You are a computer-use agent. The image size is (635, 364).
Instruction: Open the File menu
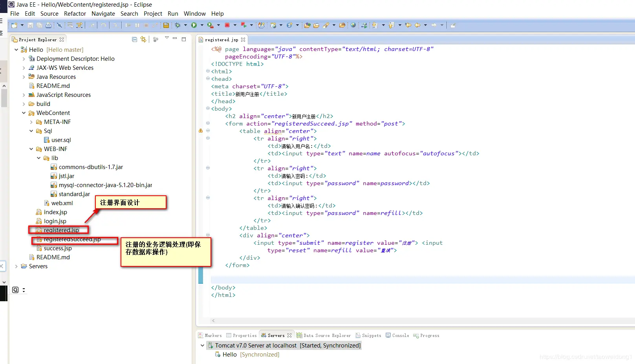pos(15,14)
